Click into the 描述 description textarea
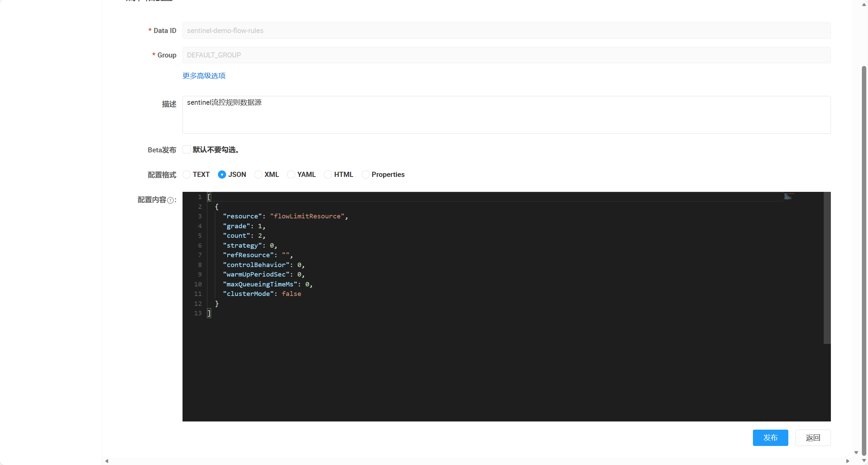868x465 pixels. click(506, 115)
